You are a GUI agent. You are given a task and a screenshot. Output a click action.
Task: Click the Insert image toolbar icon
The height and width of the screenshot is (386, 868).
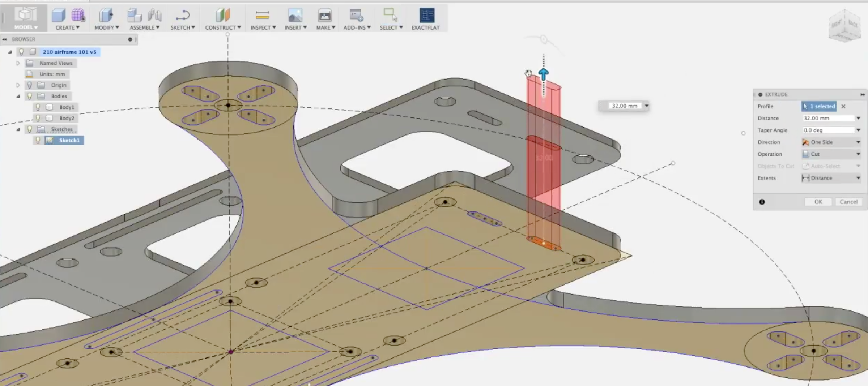(x=295, y=15)
